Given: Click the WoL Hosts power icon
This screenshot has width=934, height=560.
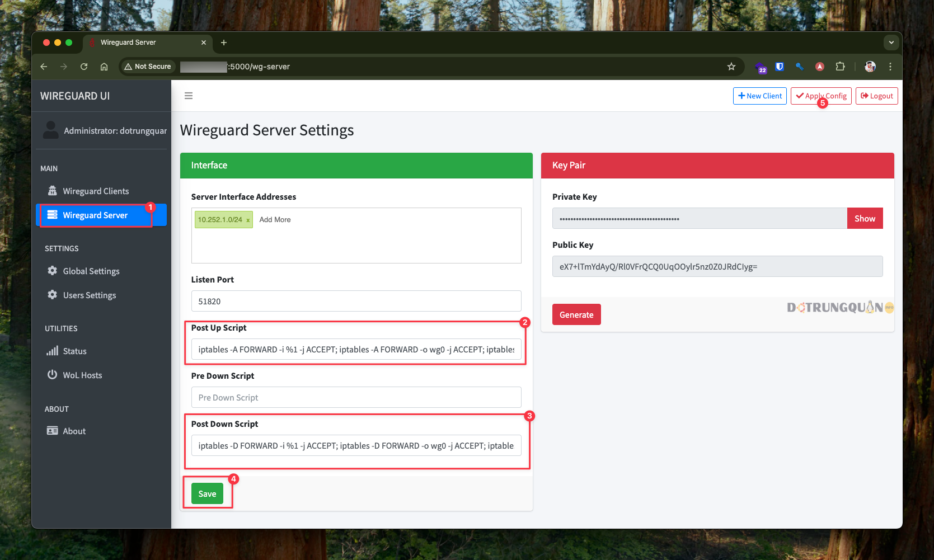Looking at the screenshot, I should 53,375.
